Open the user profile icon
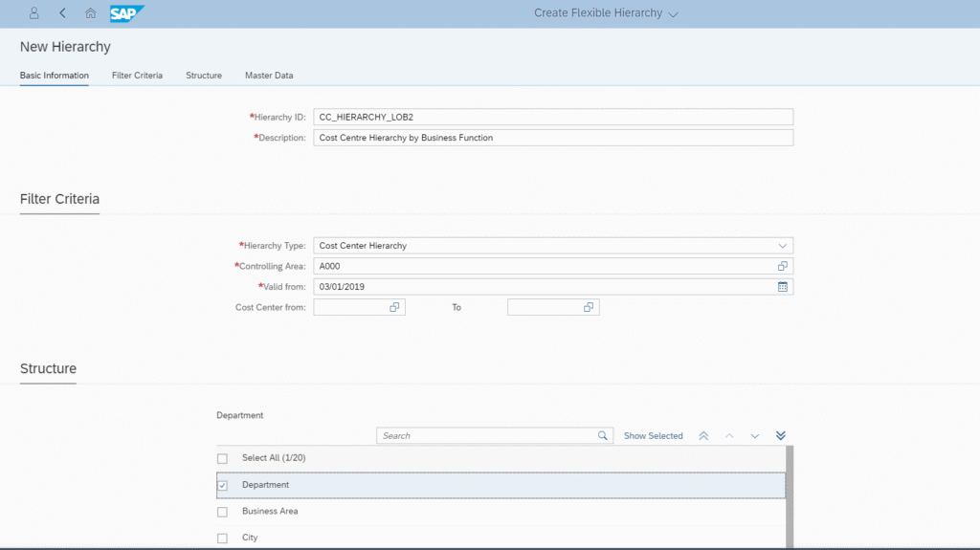Viewport: 980px width, 550px height. click(x=33, y=13)
